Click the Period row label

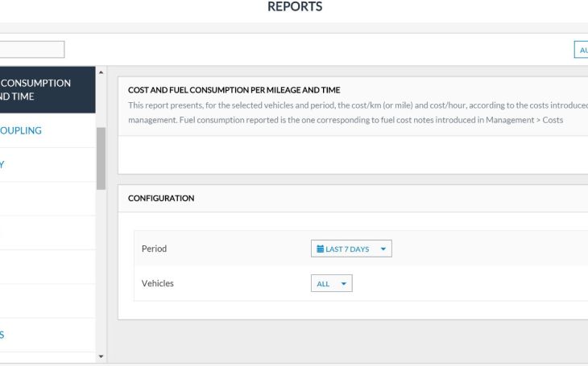(154, 249)
